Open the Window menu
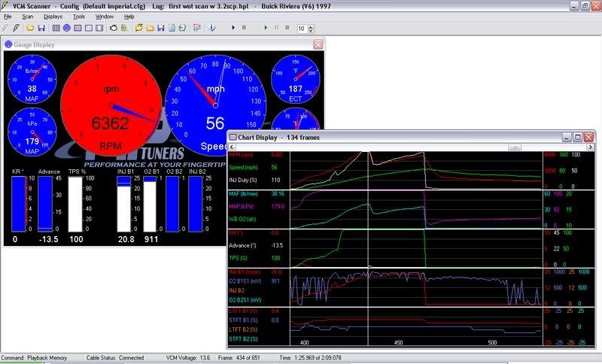The image size is (602, 364). [x=105, y=17]
